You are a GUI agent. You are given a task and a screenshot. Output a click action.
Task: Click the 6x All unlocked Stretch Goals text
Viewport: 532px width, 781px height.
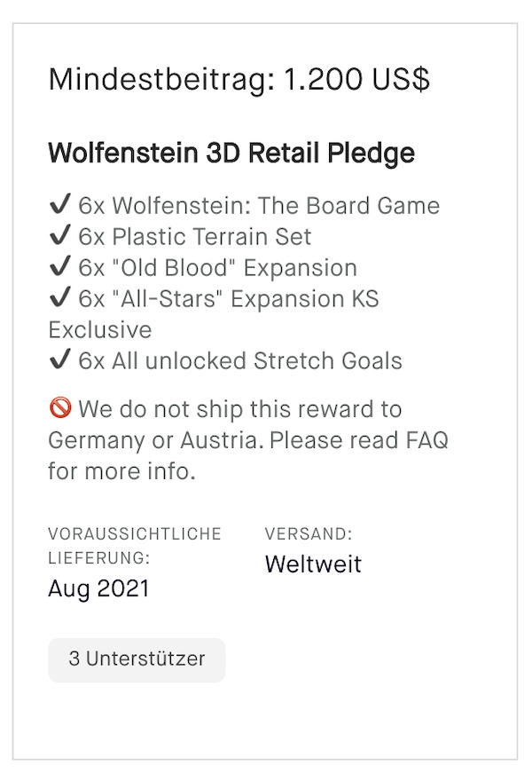point(240,361)
